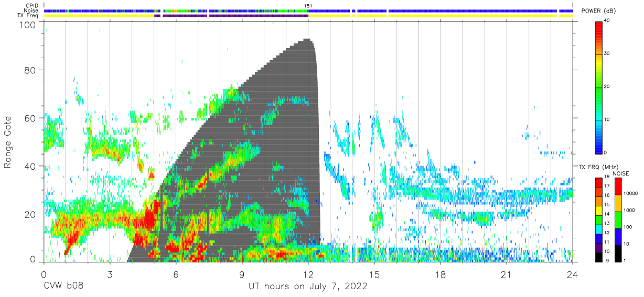644x297 pixels.
Task: Click the 'TX Freq' row label
Action: [x=28, y=16]
